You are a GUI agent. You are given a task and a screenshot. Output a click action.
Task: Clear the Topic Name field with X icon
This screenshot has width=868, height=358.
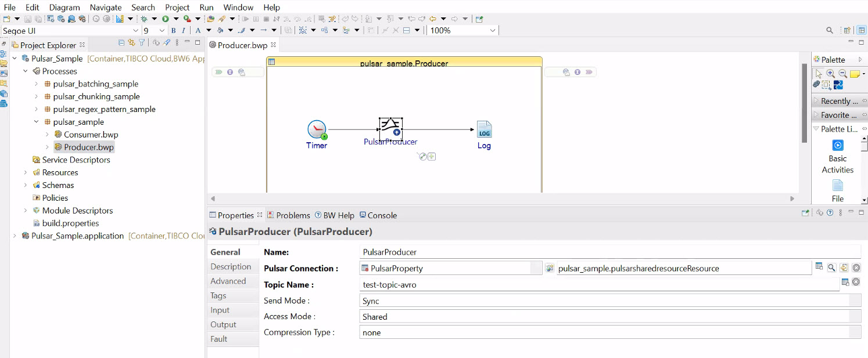tap(856, 282)
